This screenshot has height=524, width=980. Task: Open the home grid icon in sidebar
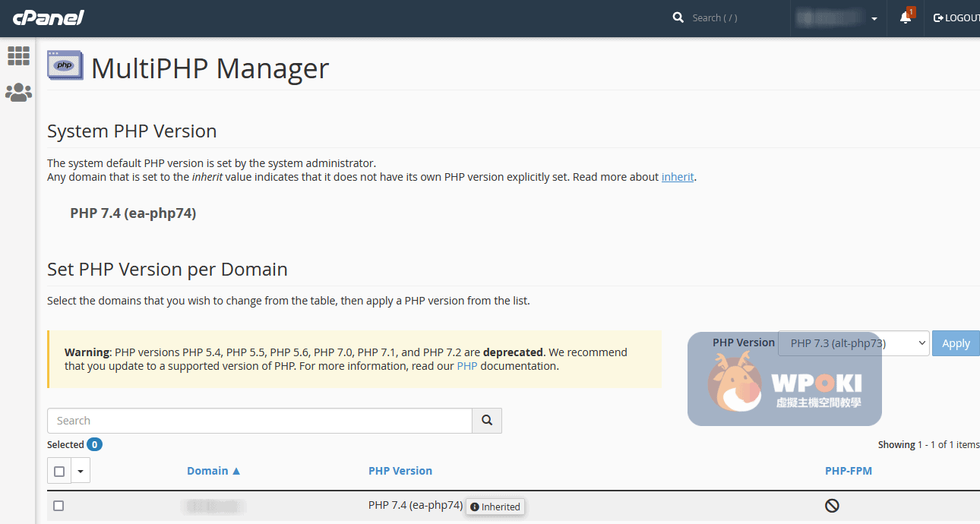[x=18, y=55]
